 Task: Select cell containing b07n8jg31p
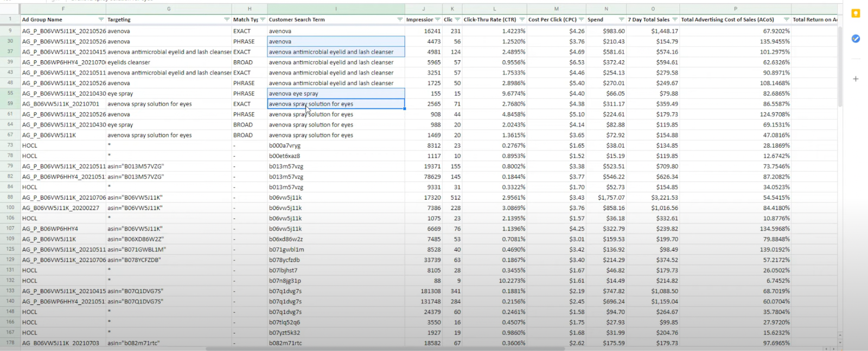point(336,280)
